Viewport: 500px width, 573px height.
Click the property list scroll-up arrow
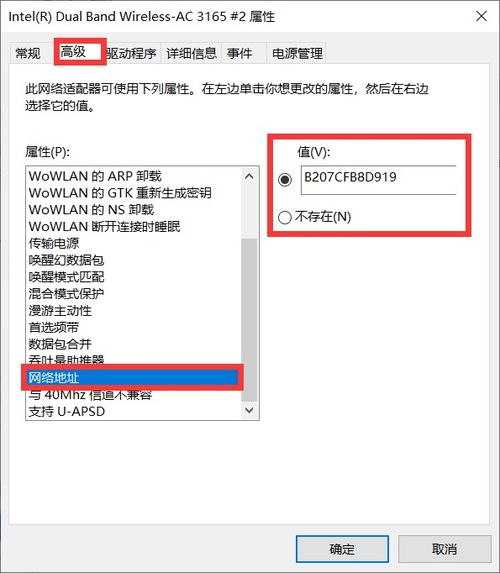pos(249,177)
